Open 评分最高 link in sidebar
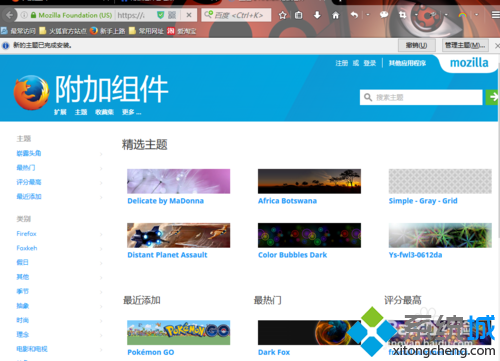The height and width of the screenshot is (361, 500). coord(29,182)
